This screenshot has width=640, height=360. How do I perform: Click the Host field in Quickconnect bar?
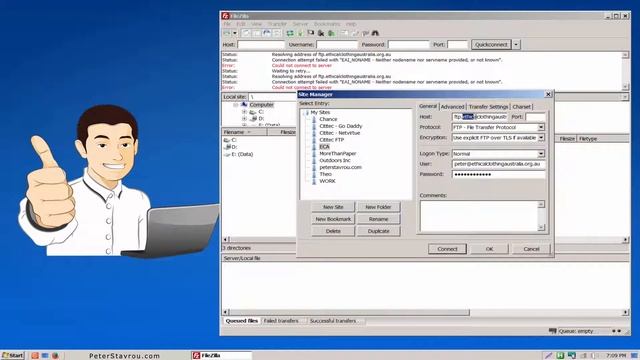click(x=261, y=44)
